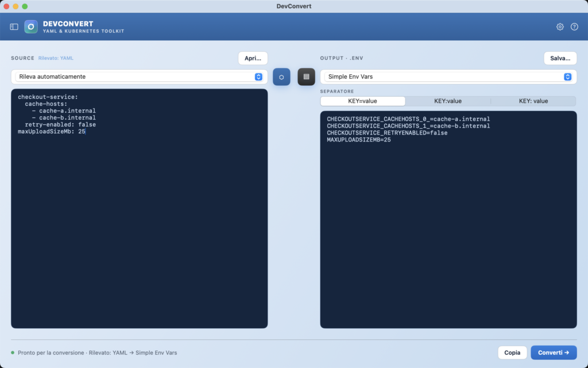Click the Converti button
Image resolution: width=588 pixels, height=368 pixels.
(x=554, y=352)
